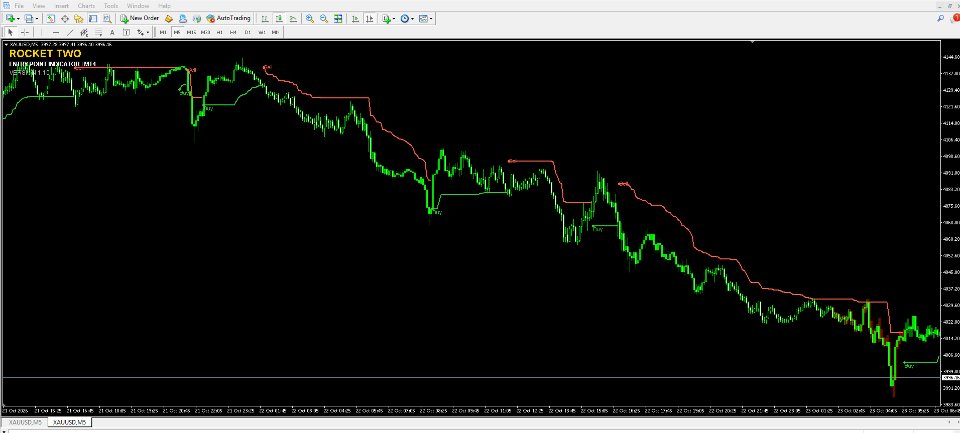Click the New Order button
960x433 pixels.
[x=140, y=18]
